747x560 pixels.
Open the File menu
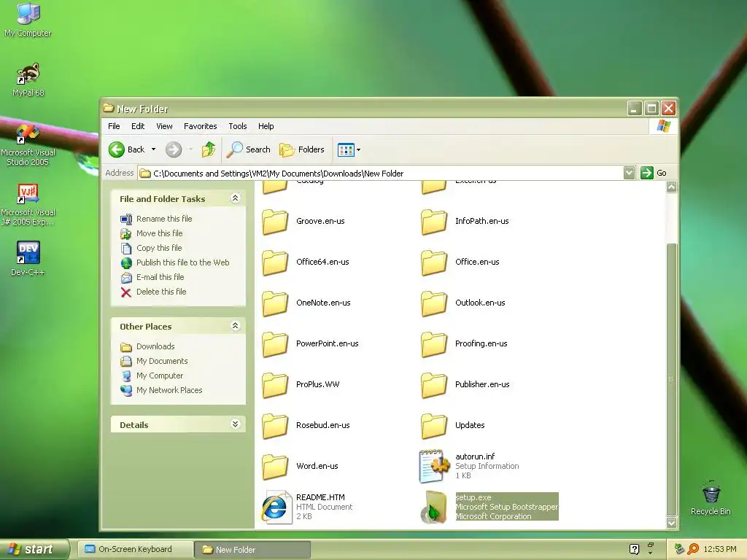click(x=114, y=126)
